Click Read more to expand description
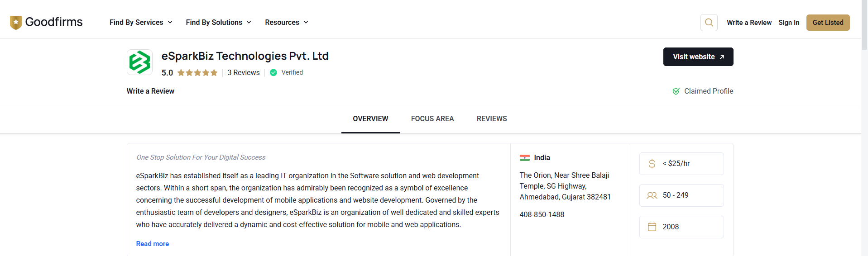Screen dimensions: 868x256 153,244
